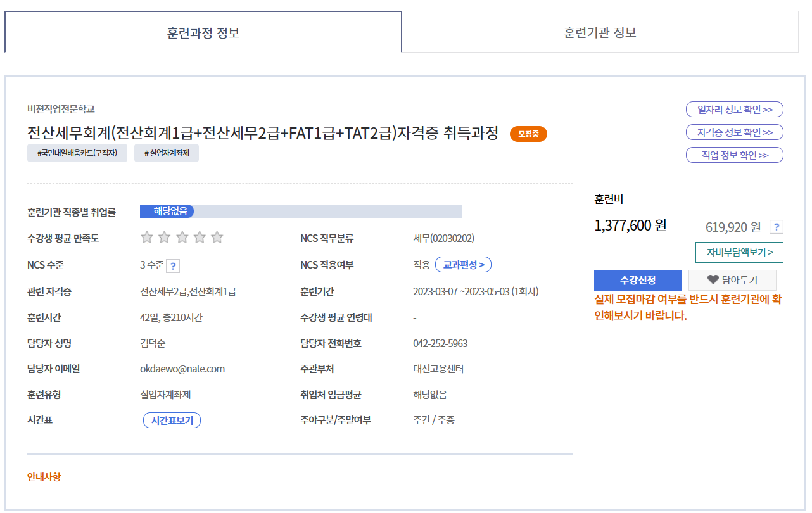Click the 전산세무2급,전산회계1급 certificate text
The image size is (812, 513).
(x=188, y=291)
